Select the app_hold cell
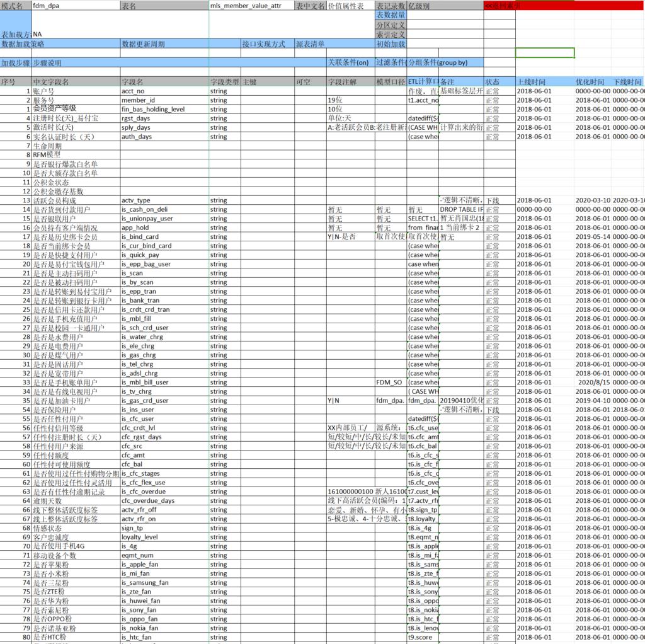Viewport: 645px width, 644px height. (x=165, y=227)
